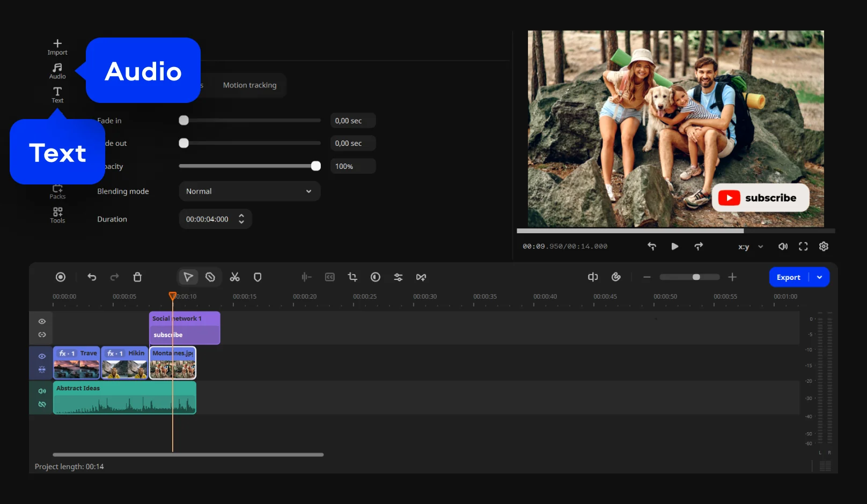Edit the Fade in seconds field
This screenshot has width=867, height=504.
[x=352, y=121]
